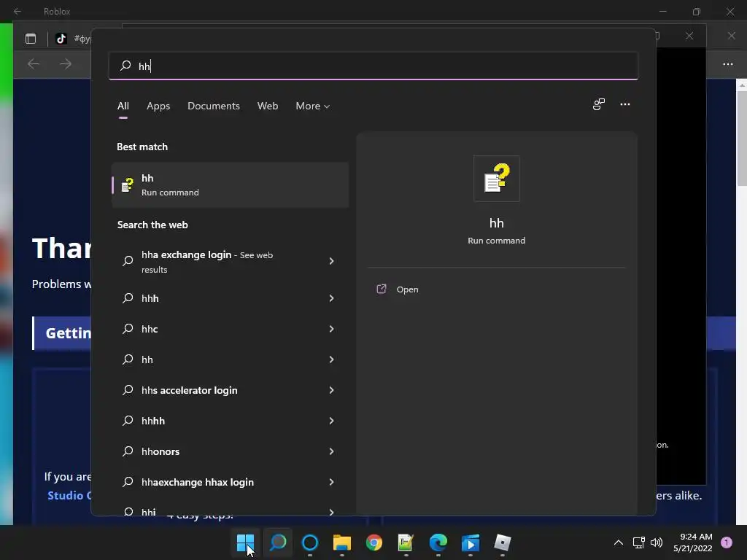Toggle the browser tab actions panel icon
The width and height of the screenshot is (747, 560).
tap(31, 39)
